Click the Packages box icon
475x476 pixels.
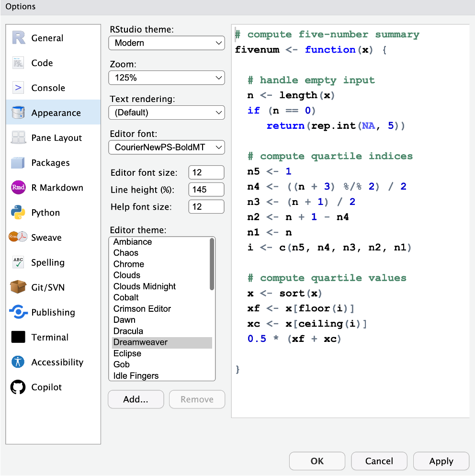(x=18, y=163)
